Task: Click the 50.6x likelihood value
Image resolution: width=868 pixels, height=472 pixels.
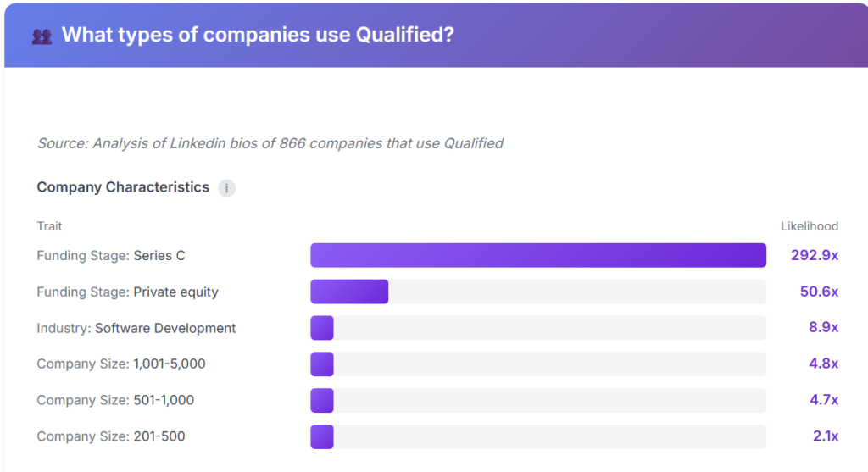Action: click(x=819, y=292)
